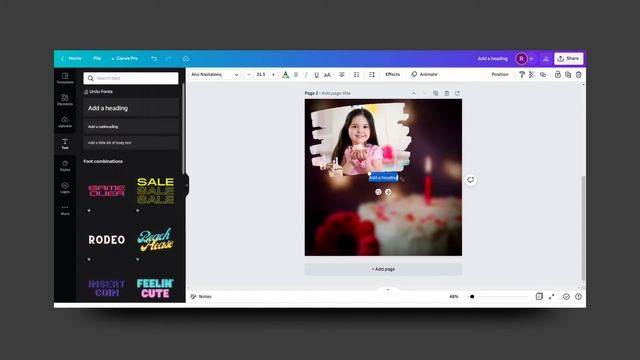Toggle italic formatting
Image resolution: width=640 pixels, height=360 pixels.
pos(306,75)
